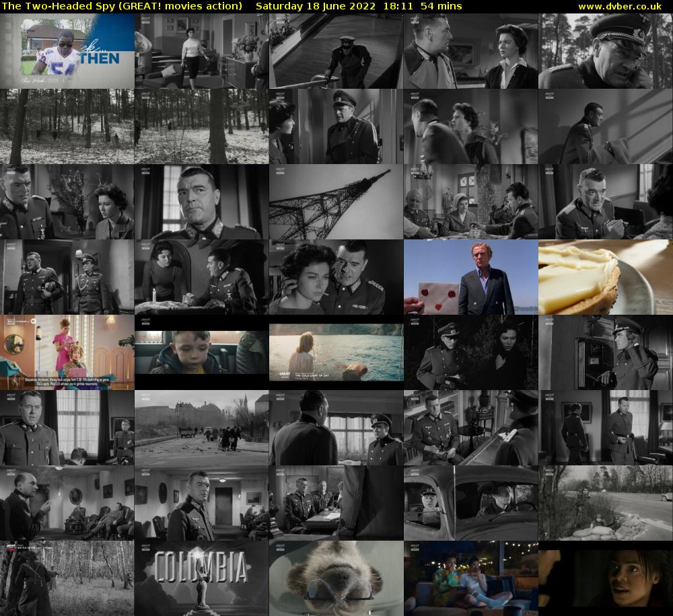Open the cream pie slice thumbnail
Screen dimensions: 673x616
click(x=606, y=277)
